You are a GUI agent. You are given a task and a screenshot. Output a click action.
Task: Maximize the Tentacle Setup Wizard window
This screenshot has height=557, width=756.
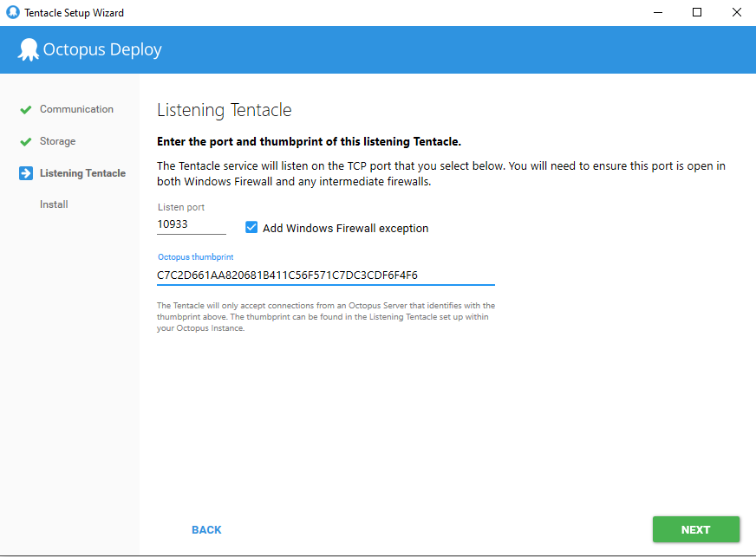697,13
